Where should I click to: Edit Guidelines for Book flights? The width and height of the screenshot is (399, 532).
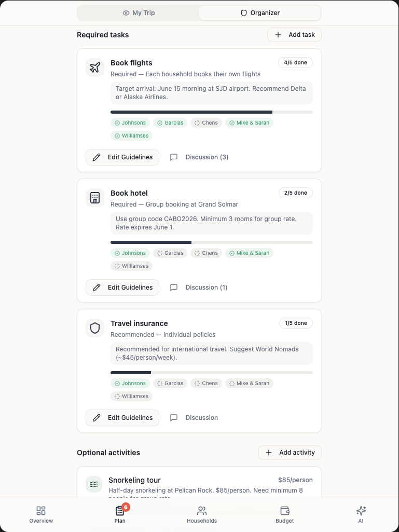[x=122, y=157]
